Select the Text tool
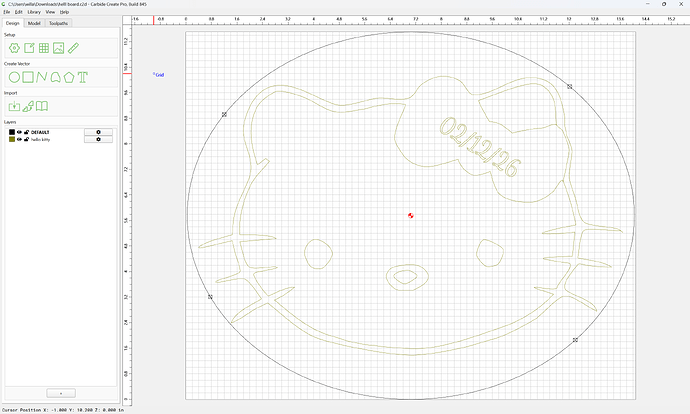690x414 pixels. click(82, 77)
